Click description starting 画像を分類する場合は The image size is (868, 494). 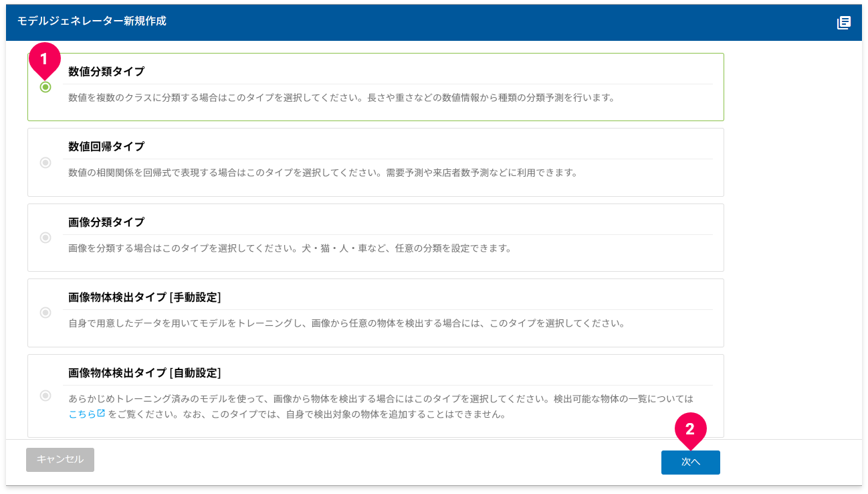tap(290, 248)
